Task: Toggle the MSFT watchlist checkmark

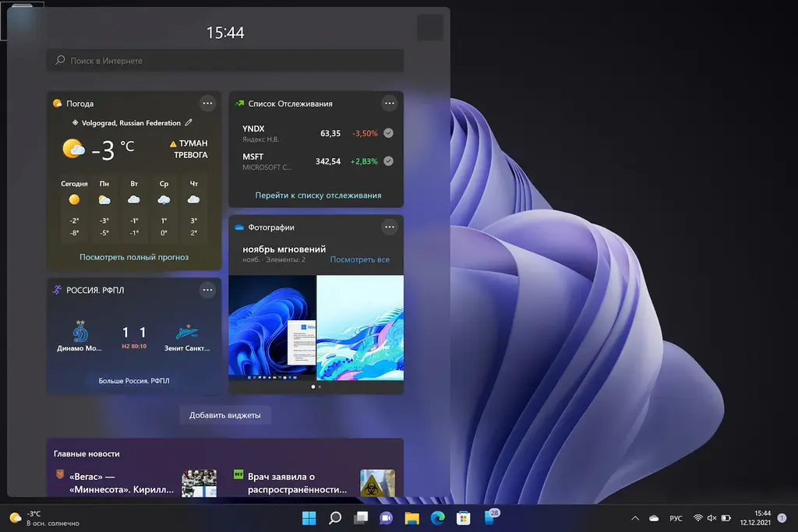Action: [x=388, y=161]
